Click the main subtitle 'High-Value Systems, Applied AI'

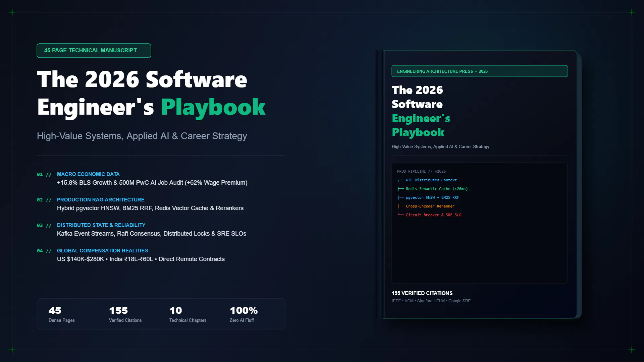142,136
